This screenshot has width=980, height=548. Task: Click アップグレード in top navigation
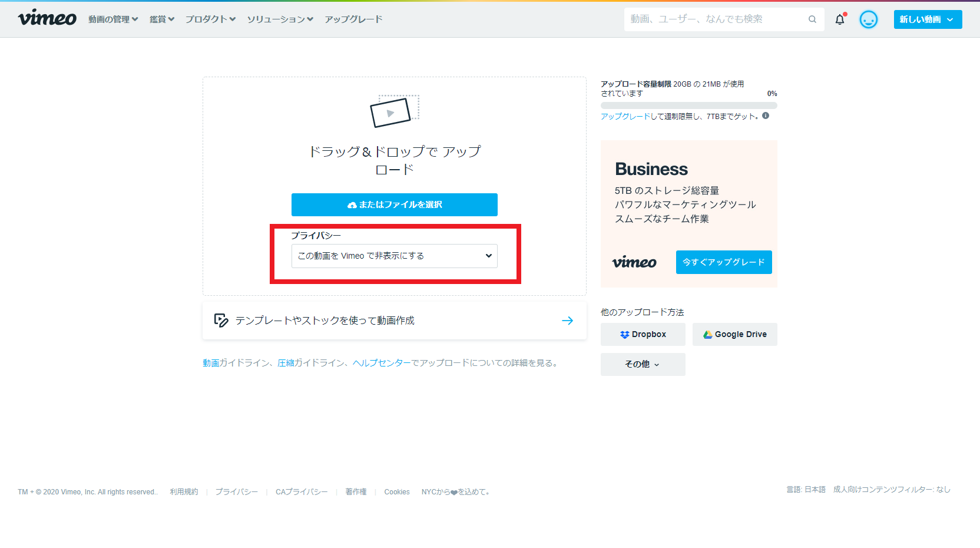pyautogui.click(x=353, y=19)
